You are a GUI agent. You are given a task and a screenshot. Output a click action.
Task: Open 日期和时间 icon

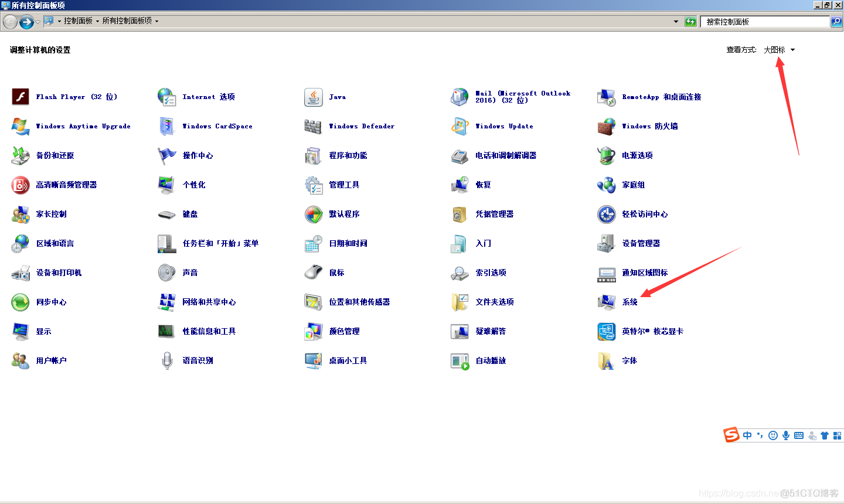[x=314, y=243]
